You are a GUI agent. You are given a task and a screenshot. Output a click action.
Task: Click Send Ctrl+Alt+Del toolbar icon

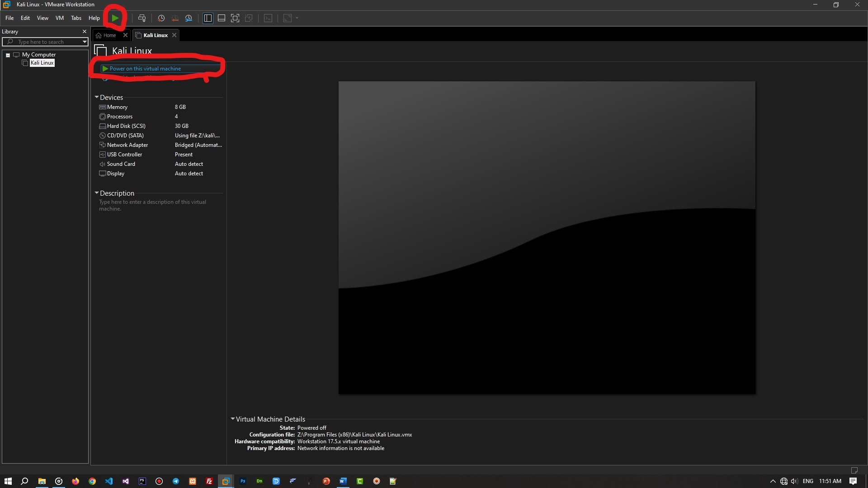tap(142, 18)
